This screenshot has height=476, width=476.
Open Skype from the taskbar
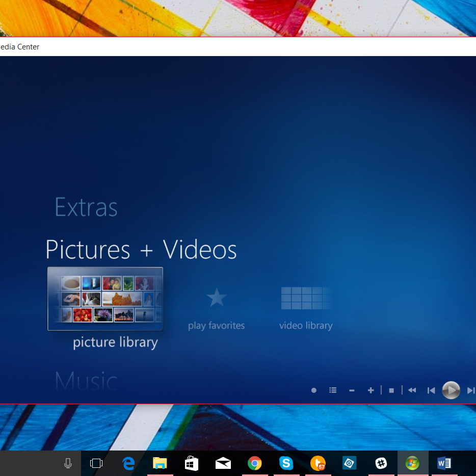coord(286,464)
